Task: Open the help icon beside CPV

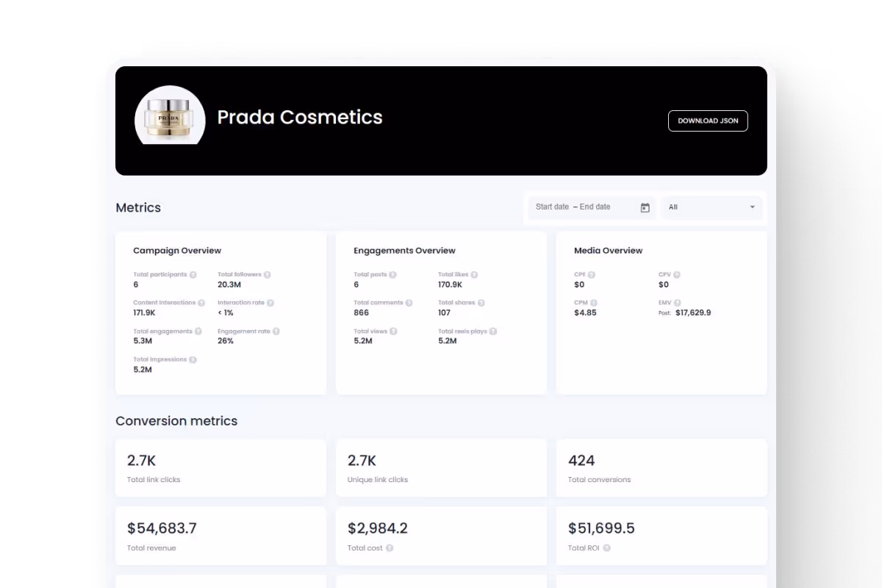Action: 677,275
